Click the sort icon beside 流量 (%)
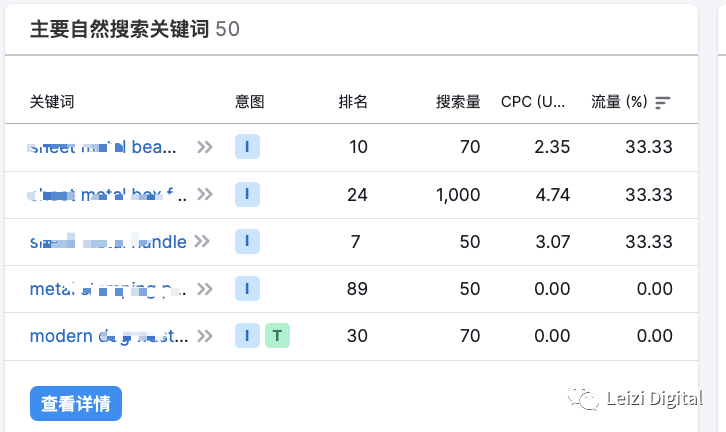 coord(663,102)
